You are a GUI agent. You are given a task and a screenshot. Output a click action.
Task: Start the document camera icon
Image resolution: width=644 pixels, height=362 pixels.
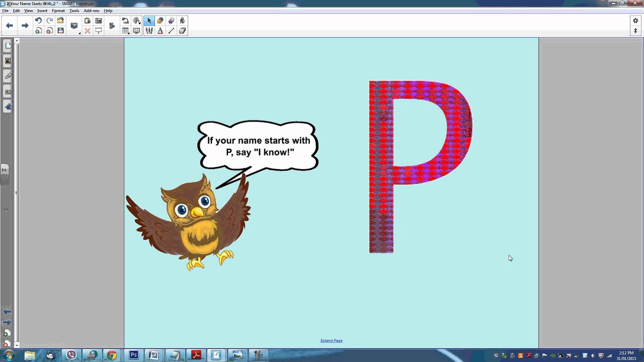125,21
